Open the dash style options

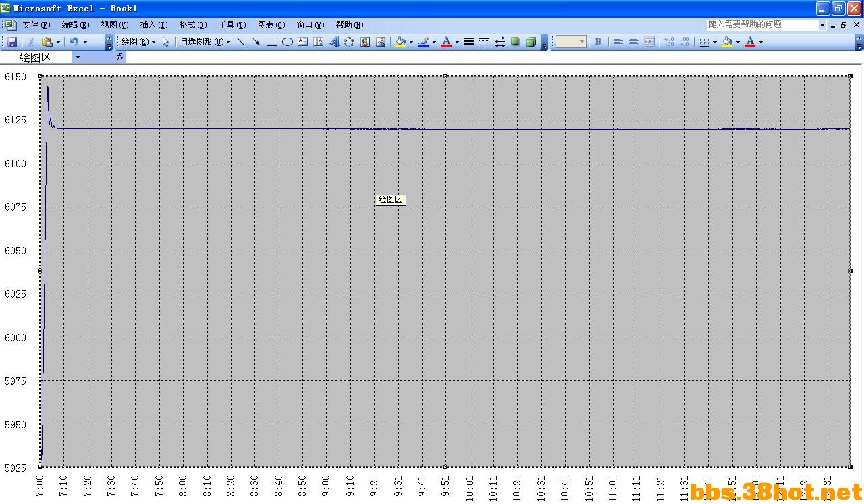click(484, 42)
